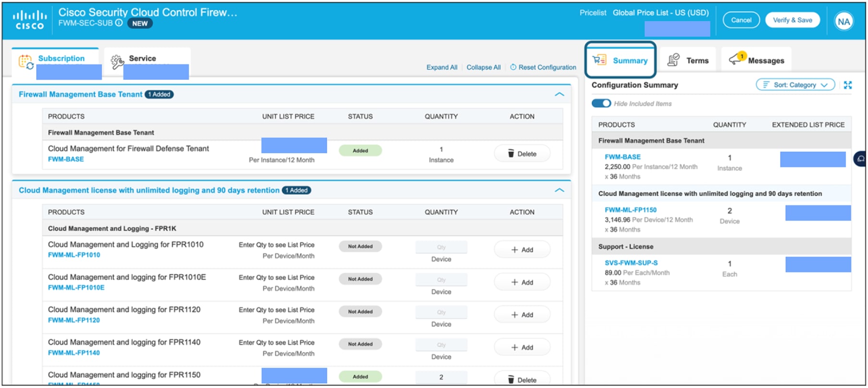This screenshot has width=868, height=388.
Task: Open SVS-FWM-SUP-S link in summary
Action: (631, 263)
